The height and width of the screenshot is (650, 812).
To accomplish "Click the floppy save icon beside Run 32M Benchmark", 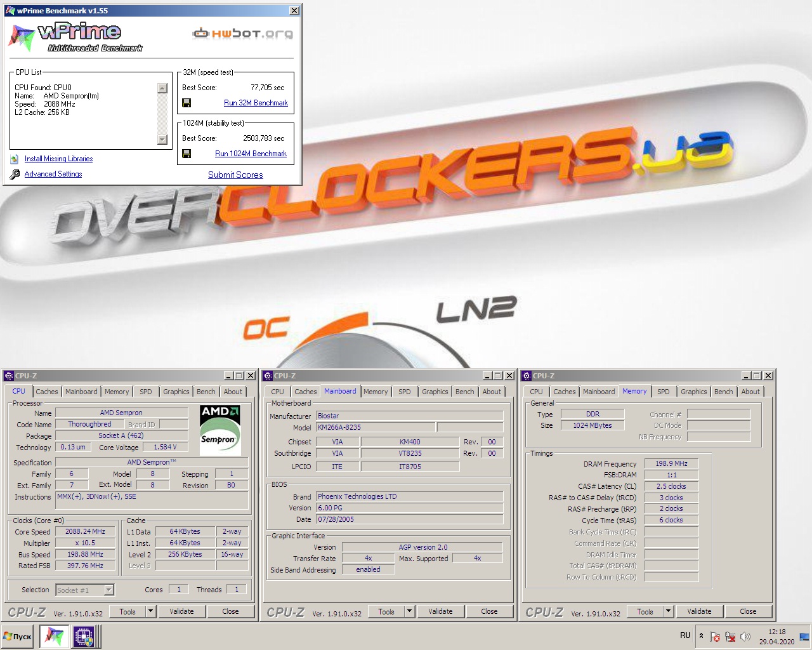I will (187, 103).
